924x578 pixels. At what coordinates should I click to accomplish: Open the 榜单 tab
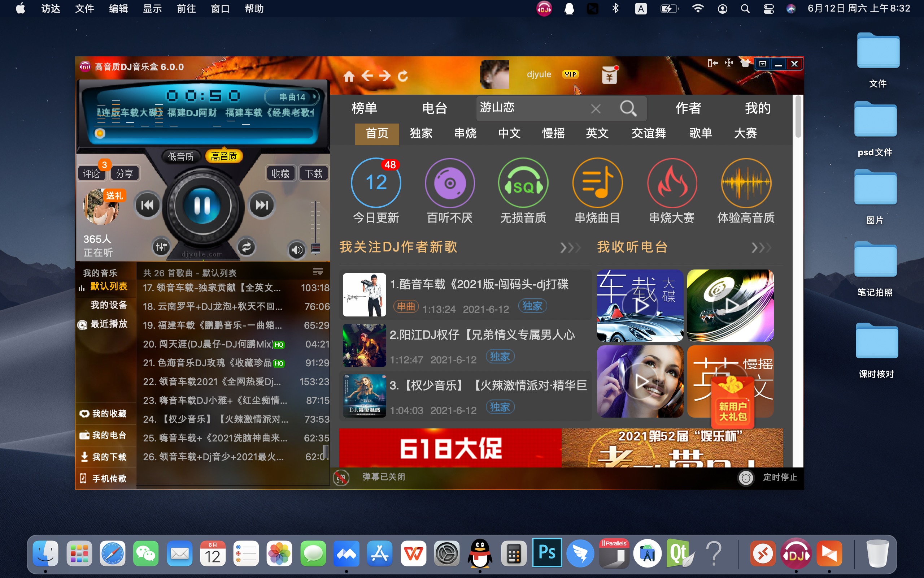pyautogui.click(x=364, y=108)
